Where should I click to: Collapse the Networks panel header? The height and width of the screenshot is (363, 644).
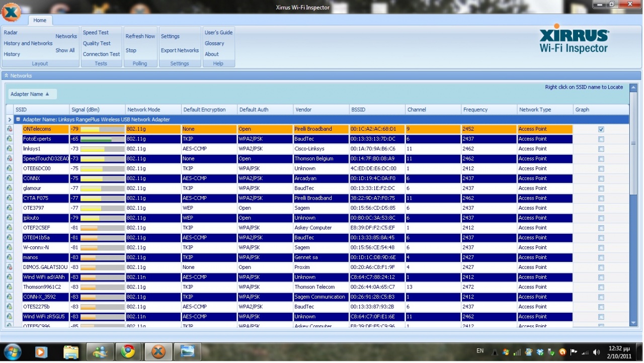pos(7,76)
